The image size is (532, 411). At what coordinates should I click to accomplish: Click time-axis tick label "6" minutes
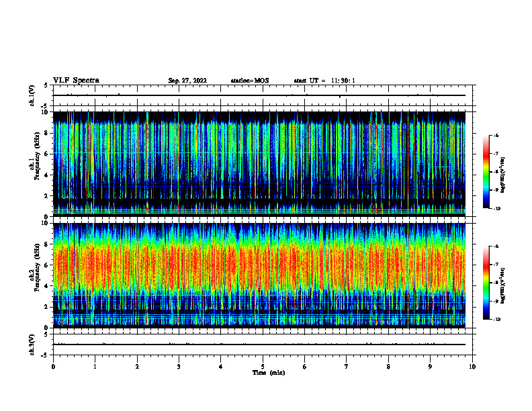click(x=305, y=367)
